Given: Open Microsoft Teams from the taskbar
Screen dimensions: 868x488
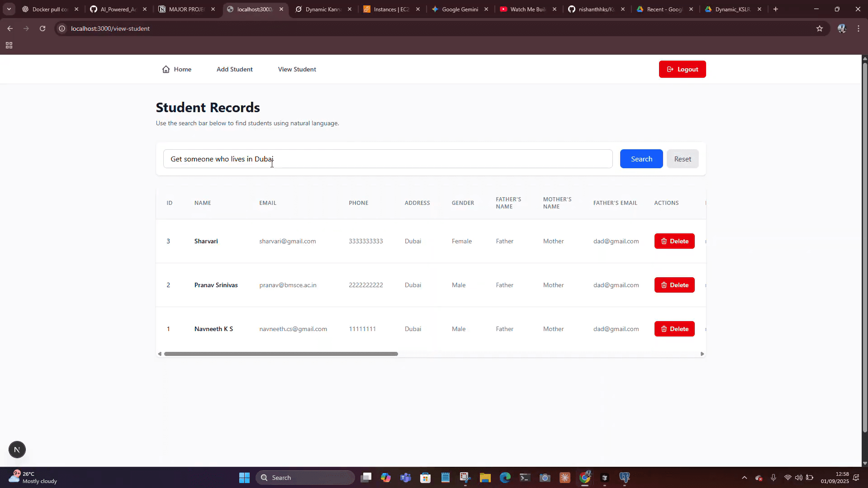Looking at the screenshot, I should pyautogui.click(x=406, y=478).
